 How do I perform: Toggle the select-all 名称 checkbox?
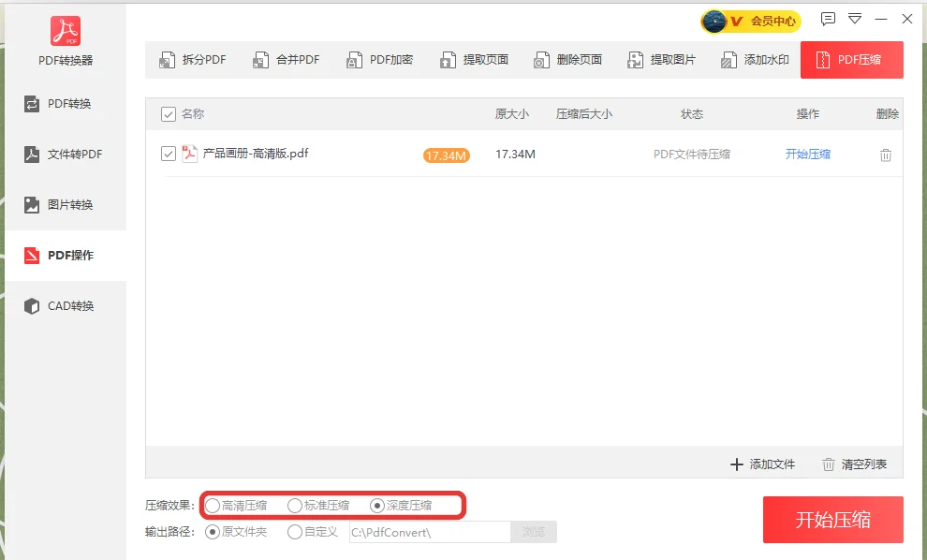[x=169, y=114]
